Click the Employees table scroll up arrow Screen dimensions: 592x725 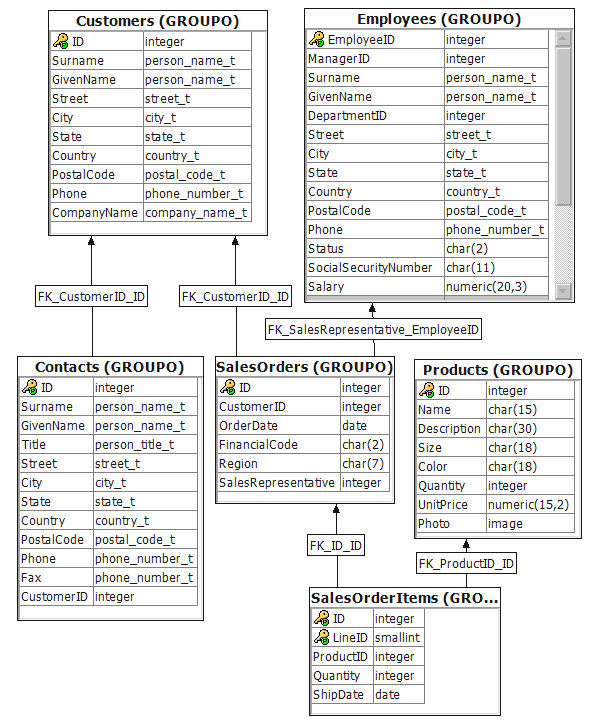[563, 39]
